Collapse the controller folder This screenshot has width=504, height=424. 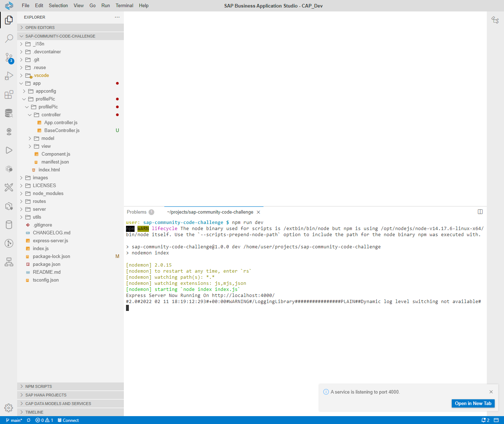pyautogui.click(x=71, y=115)
